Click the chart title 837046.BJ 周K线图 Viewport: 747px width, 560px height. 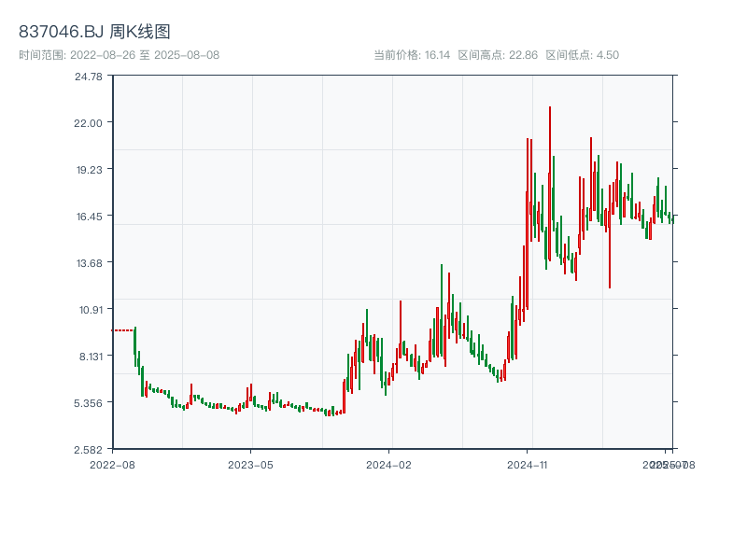click(94, 32)
